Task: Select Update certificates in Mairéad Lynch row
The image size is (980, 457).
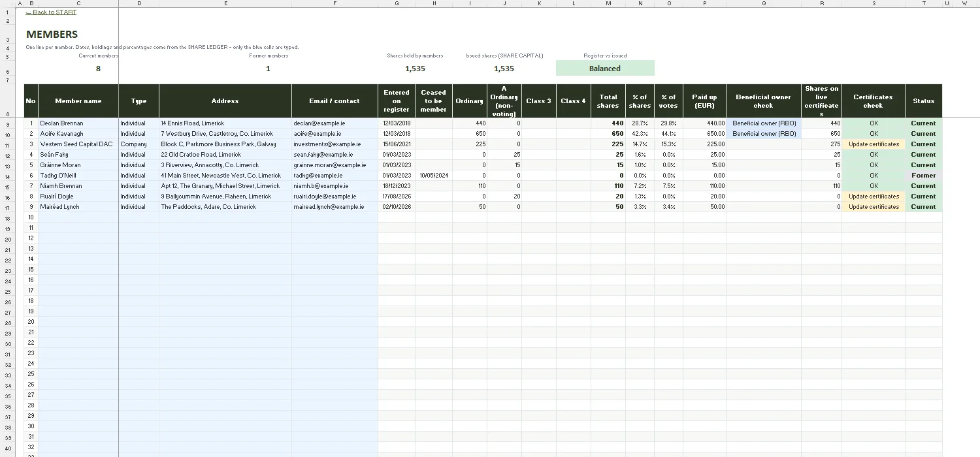Action: click(x=874, y=207)
